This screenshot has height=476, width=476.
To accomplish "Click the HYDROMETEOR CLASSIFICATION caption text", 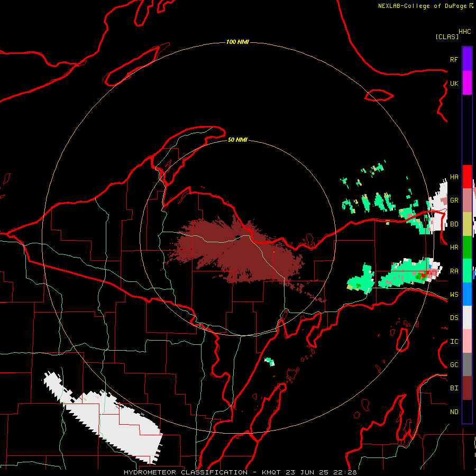I will (186, 472).
